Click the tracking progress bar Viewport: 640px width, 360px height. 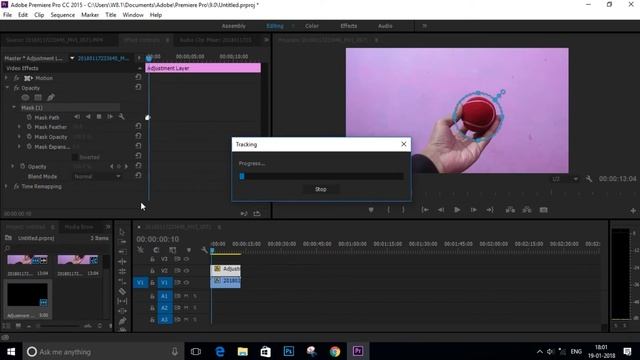pyautogui.click(x=321, y=176)
